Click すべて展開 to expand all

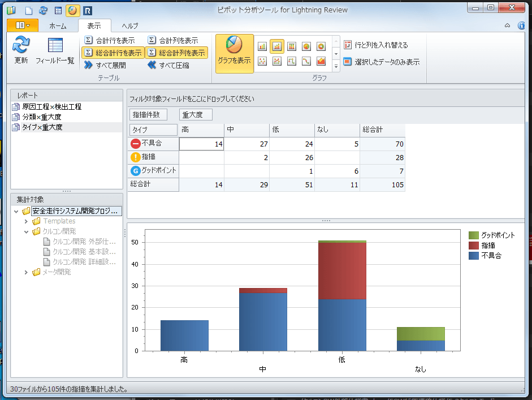click(105, 65)
